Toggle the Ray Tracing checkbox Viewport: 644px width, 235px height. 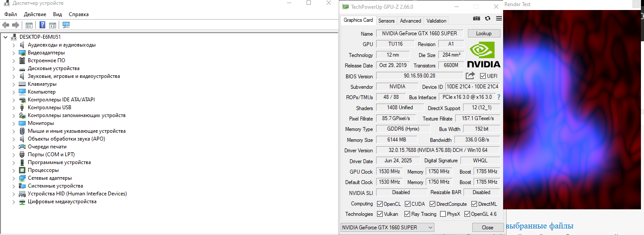[407, 214]
